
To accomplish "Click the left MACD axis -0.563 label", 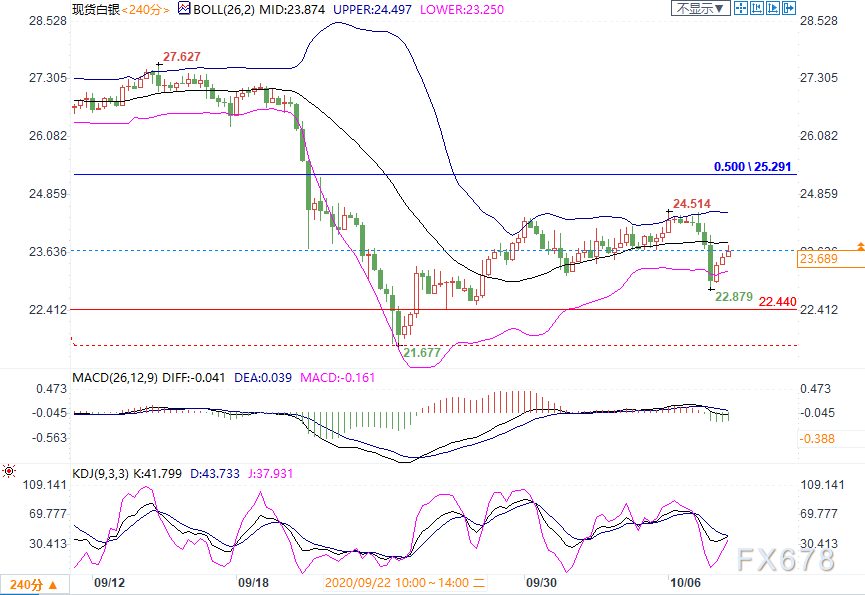I will (49, 438).
